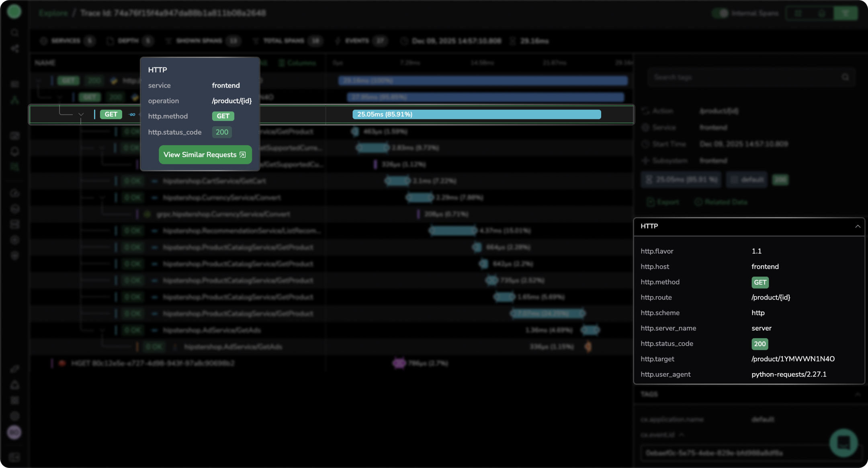Screen dimensions: 868x468
Task: Toggle the Internal Spans switch
Action: click(721, 13)
